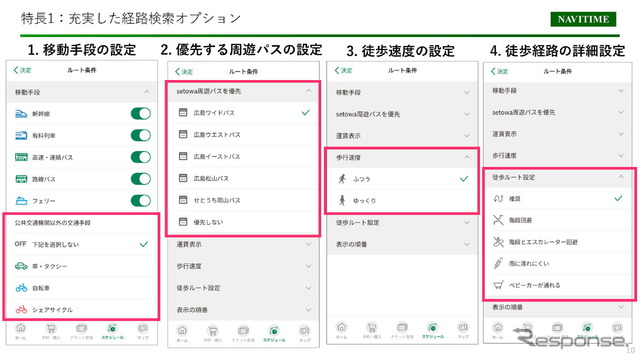
Task: Open the 予約・購入 tab in panel 3
Action: click(x=371, y=331)
